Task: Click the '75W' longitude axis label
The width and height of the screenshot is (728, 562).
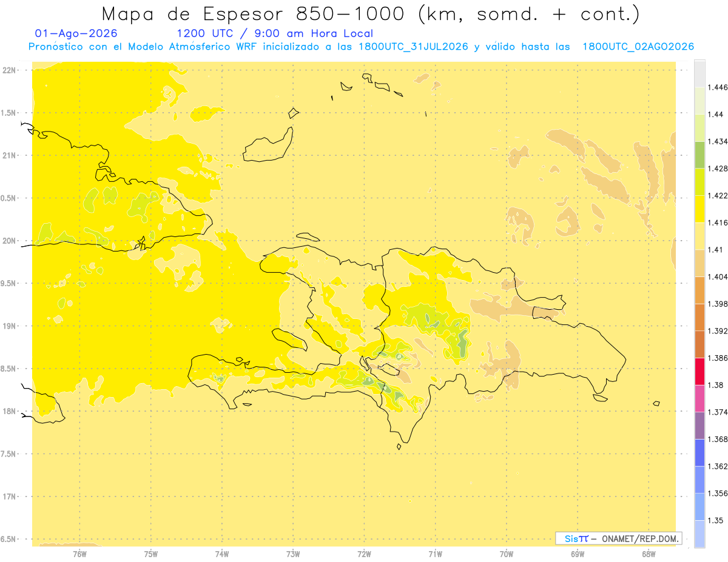Action: click(151, 554)
